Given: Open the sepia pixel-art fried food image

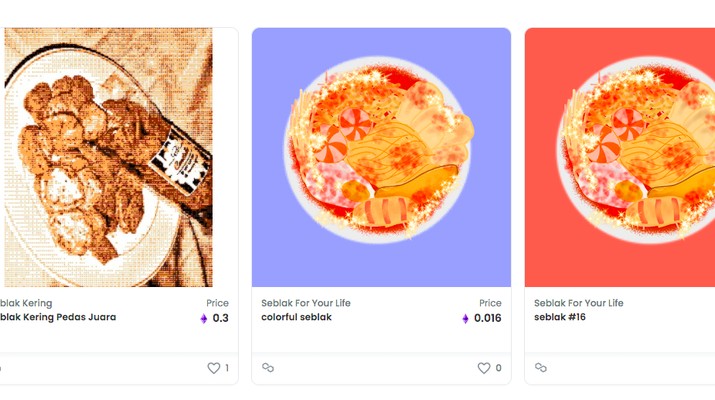Looking at the screenshot, I should [109, 157].
